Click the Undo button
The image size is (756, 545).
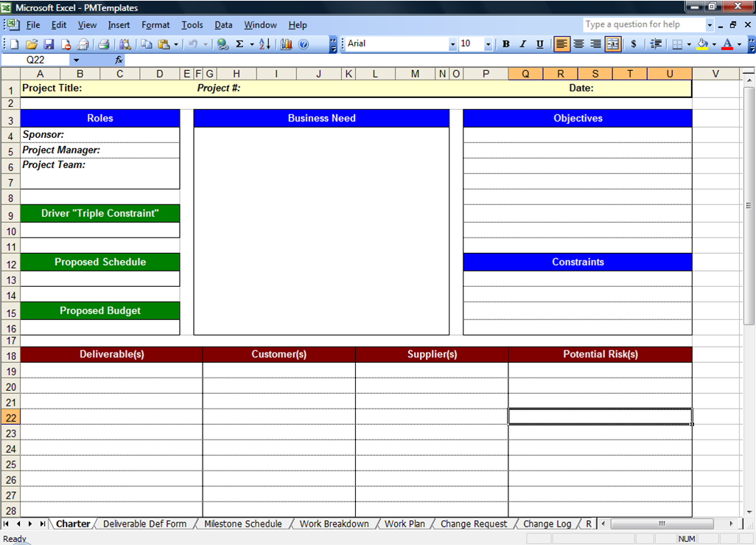coord(194,44)
